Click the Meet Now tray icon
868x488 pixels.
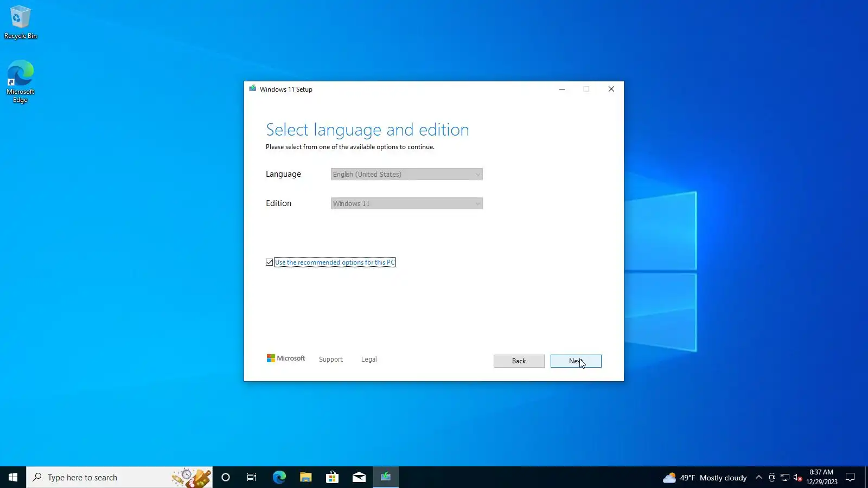772,478
